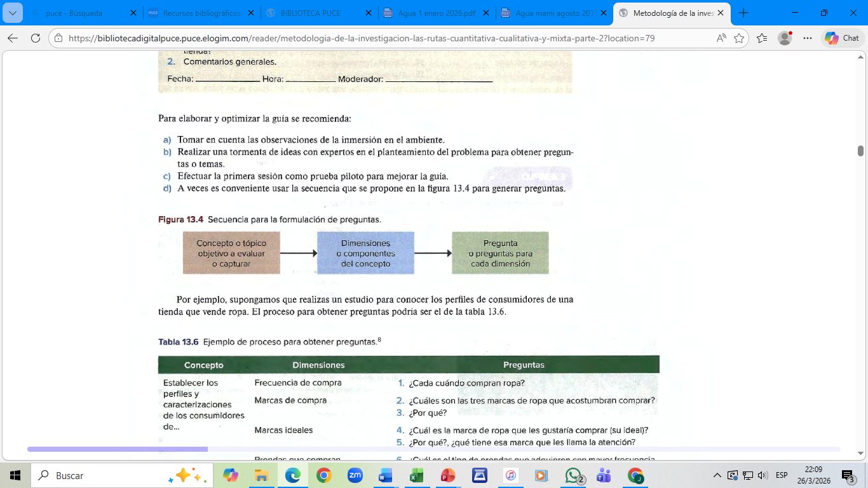Click the Dimensiones o componentes diagram box
This screenshot has height=488, width=868.
click(x=365, y=253)
